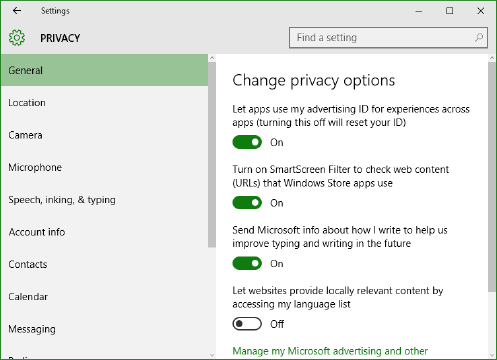This screenshot has width=497, height=360.
Task: Open the Location privacy category
Action: [105, 103]
